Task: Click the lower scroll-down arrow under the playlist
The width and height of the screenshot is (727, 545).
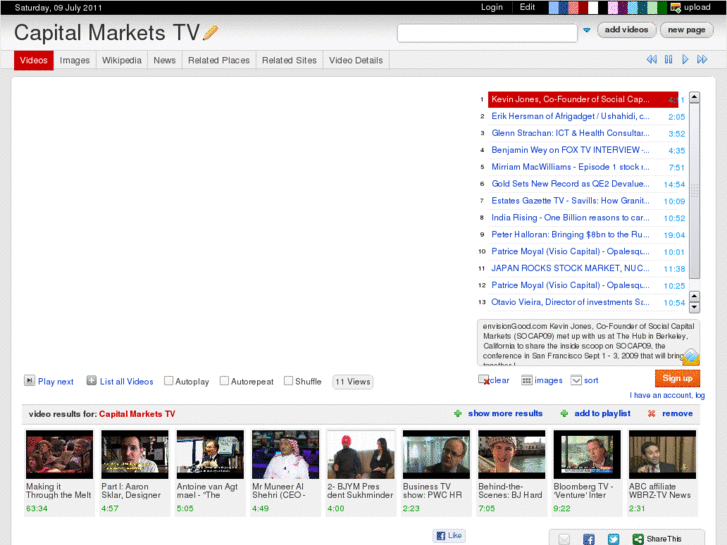Action: click(694, 307)
